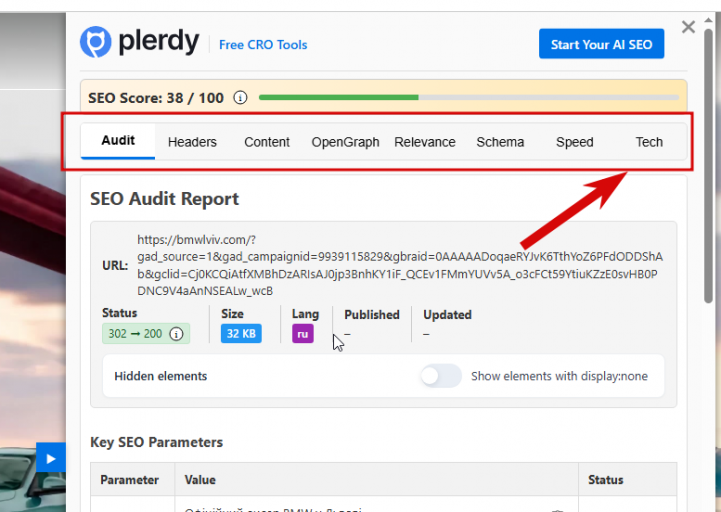
Task: Click the plerdy wordmark text
Action: tap(159, 42)
